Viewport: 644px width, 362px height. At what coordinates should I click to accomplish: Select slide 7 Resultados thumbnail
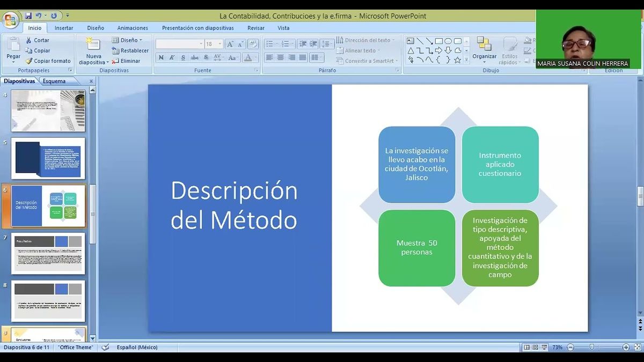48,253
